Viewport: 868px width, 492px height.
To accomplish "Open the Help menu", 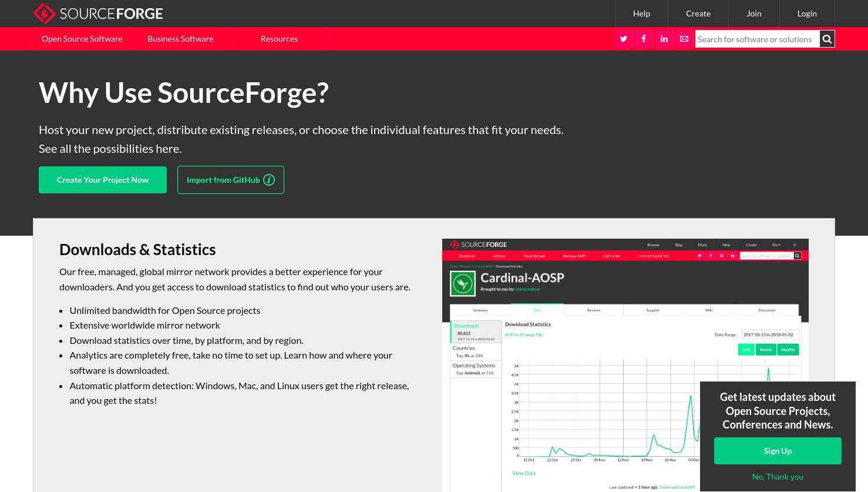I will 641,13.
